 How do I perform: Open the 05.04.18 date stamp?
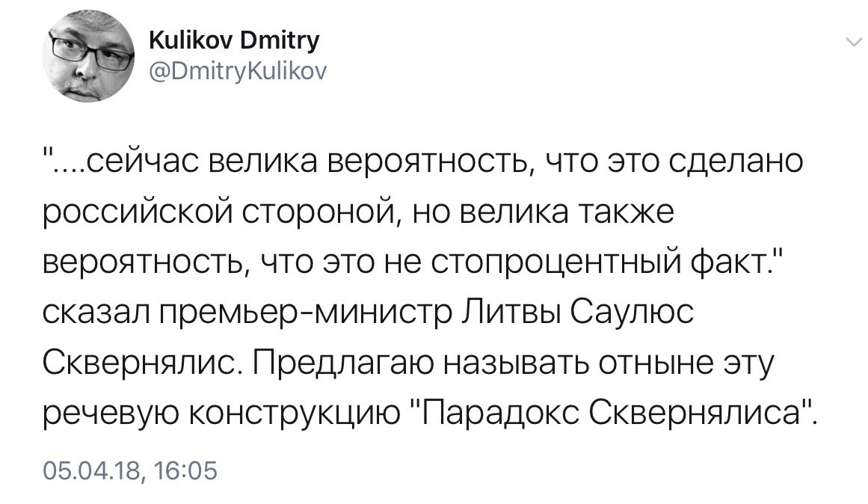tap(90, 471)
